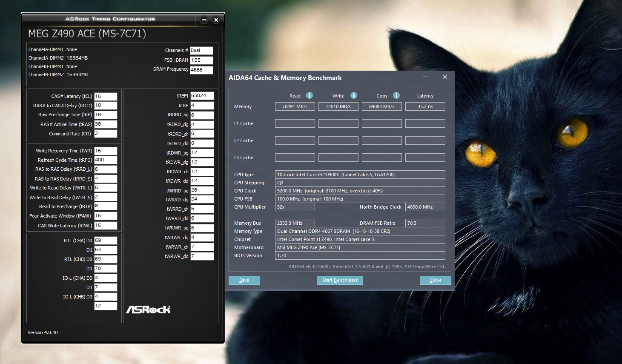
Task: Click the Close button in AIDA64
Action: (436, 280)
